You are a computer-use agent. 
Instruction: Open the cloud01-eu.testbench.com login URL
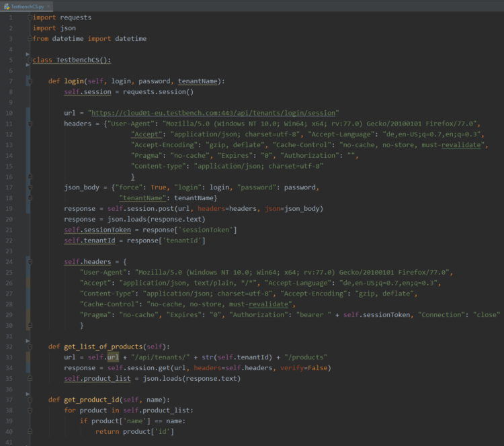214,113
